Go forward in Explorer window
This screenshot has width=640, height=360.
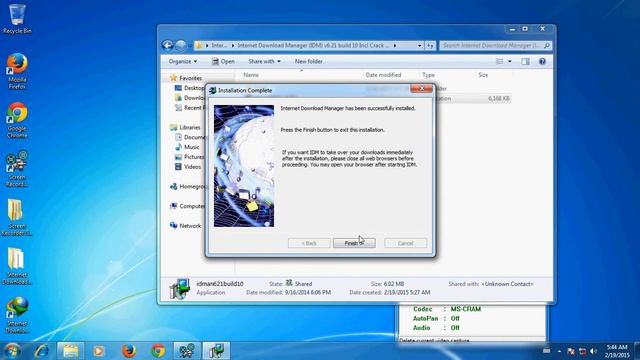(x=181, y=45)
